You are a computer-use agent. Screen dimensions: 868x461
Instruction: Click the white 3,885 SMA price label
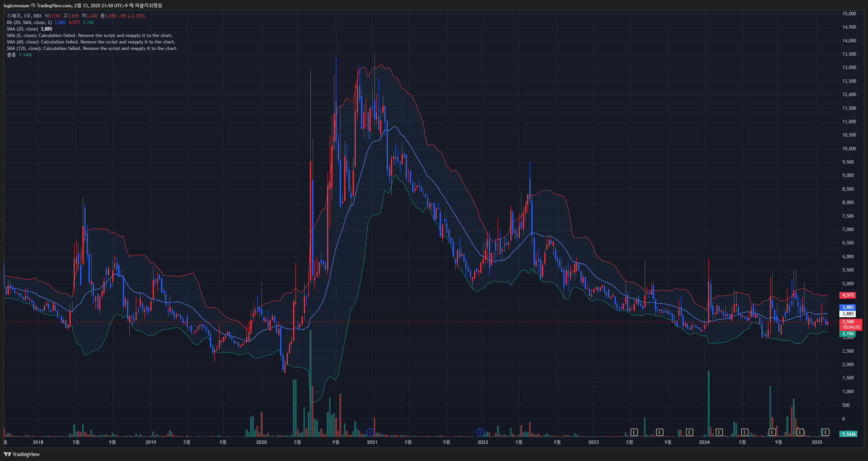[848, 314]
